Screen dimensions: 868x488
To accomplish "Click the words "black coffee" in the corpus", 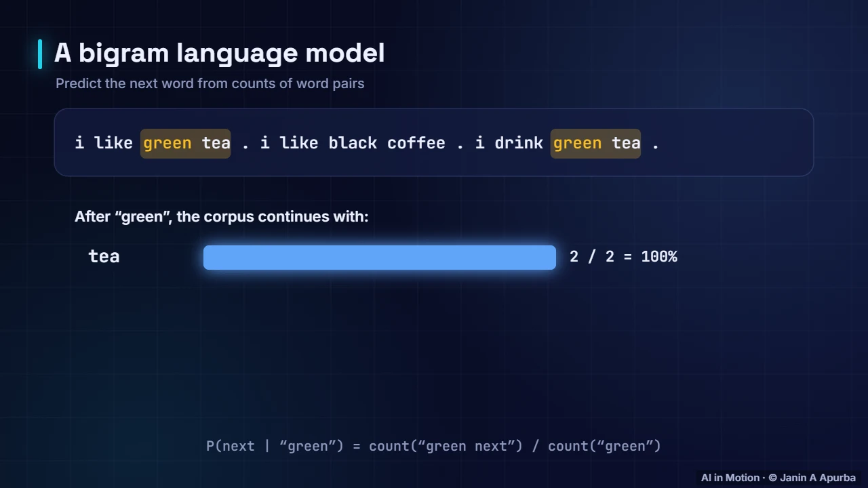I will click(x=387, y=143).
